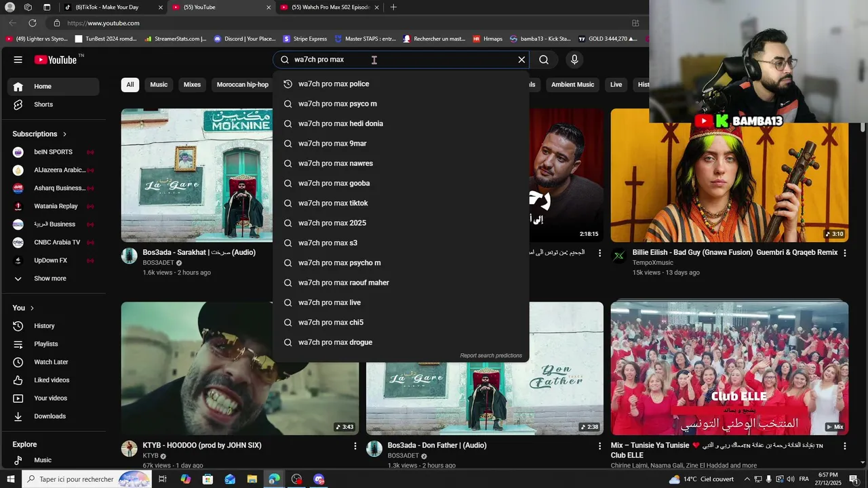Choose suggestion wa7ch pro max s3

click(x=401, y=243)
